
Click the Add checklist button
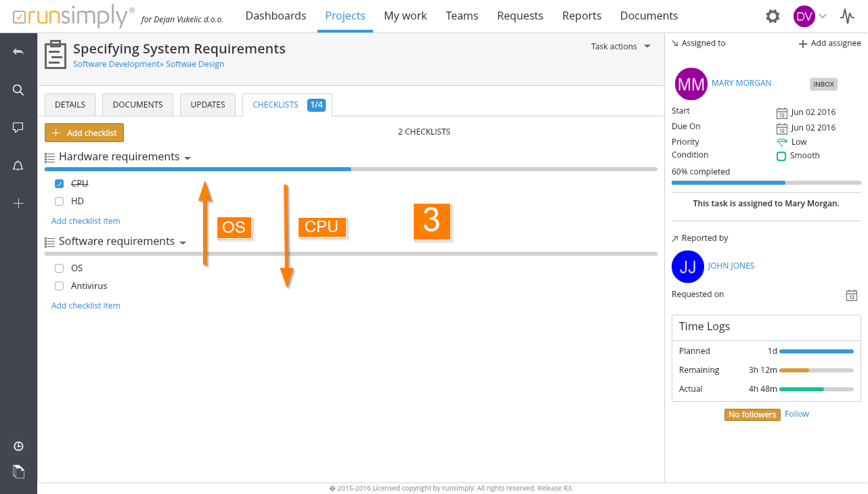click(x=84, y=133)
